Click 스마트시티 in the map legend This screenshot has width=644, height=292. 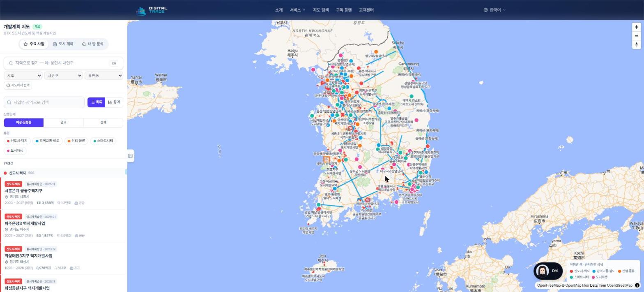pyautogui.click(x=579, y=277)
